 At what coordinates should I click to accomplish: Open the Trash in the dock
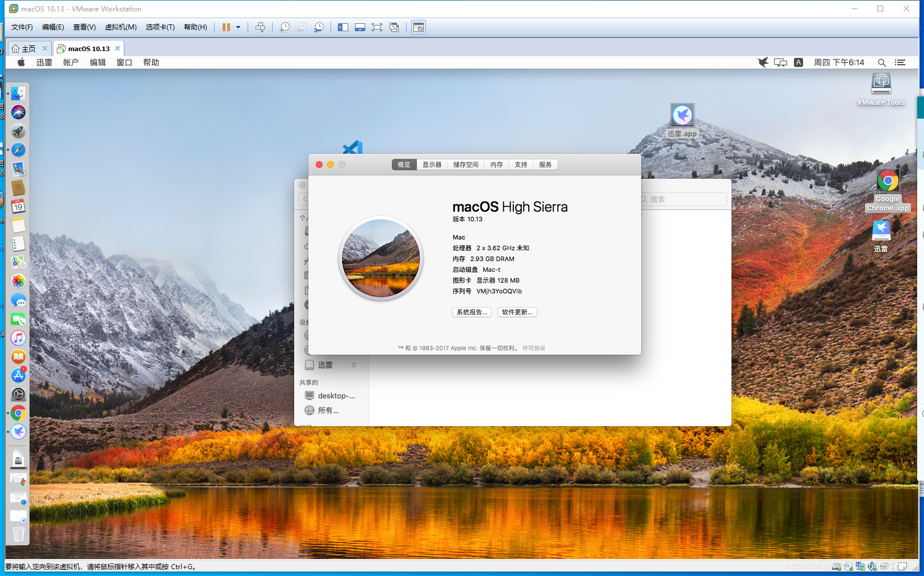[x=18, y=533]
